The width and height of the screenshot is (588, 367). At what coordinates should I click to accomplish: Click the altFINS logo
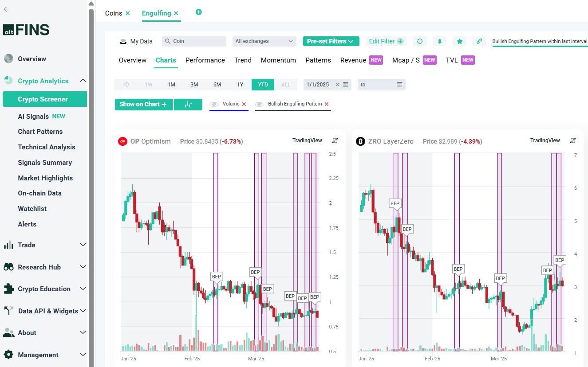point(26,30)
